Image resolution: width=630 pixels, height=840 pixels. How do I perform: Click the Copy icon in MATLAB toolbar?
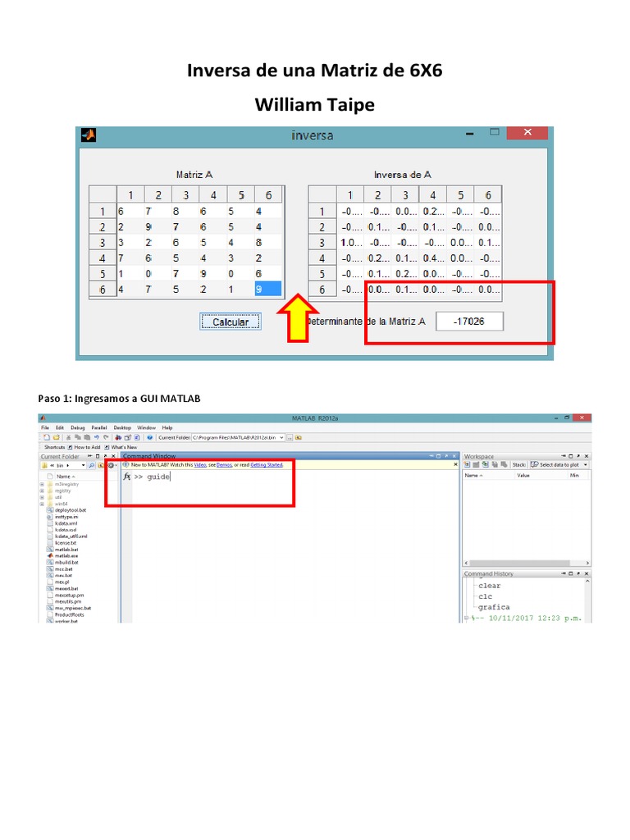[78, 438]
